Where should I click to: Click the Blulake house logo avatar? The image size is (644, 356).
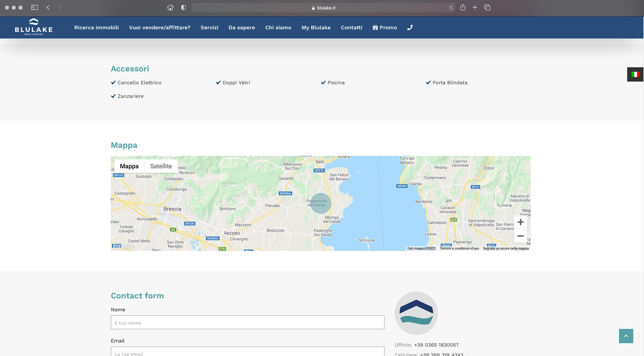(x=416, y=313)
